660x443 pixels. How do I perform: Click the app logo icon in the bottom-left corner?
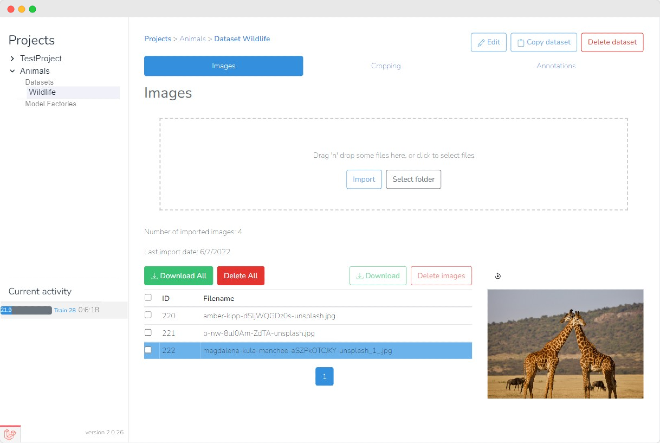[10, 434]
